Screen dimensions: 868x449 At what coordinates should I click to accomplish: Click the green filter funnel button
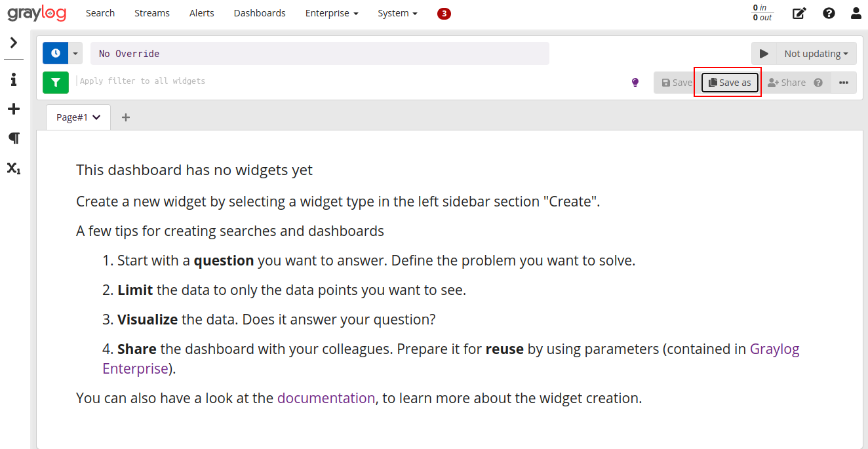[x=56, y=83]
